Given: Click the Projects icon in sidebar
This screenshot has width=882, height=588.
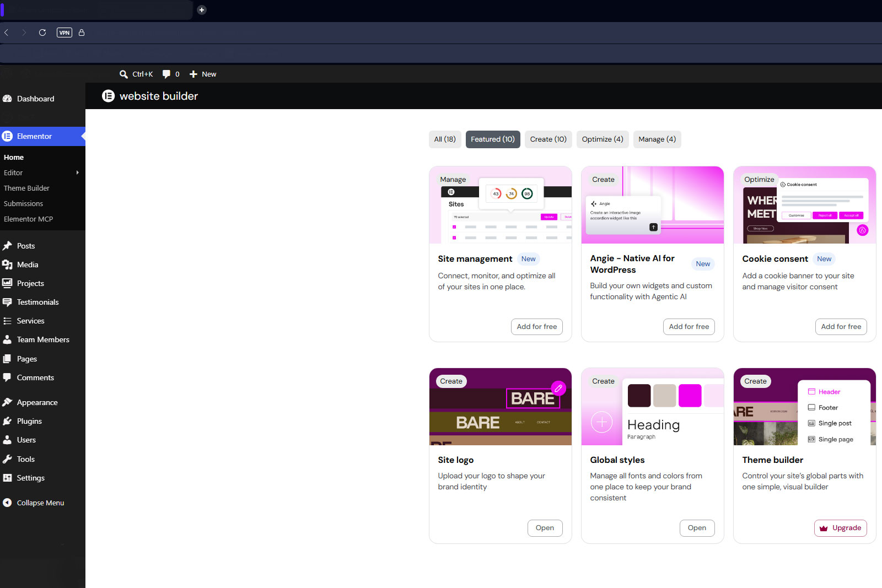Looking at the screenshot, I should click(7, 283).
